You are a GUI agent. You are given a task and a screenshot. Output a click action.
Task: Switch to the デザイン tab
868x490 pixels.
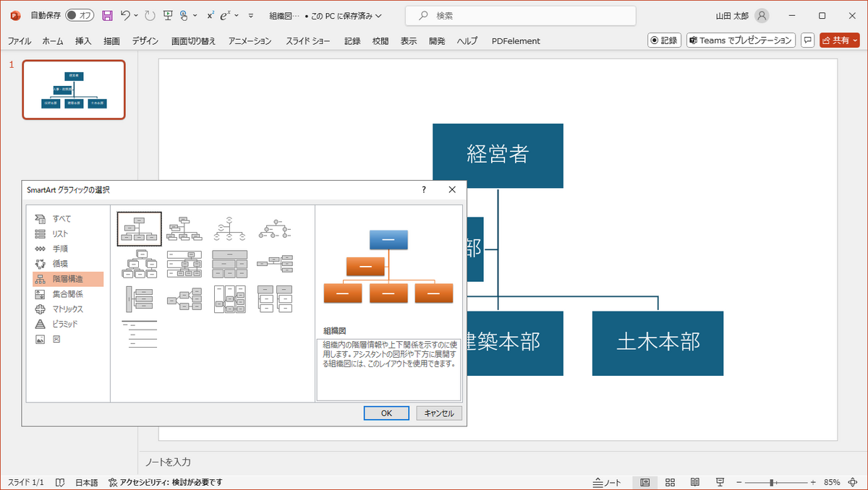pyautogui.click(x=145, y=41)
